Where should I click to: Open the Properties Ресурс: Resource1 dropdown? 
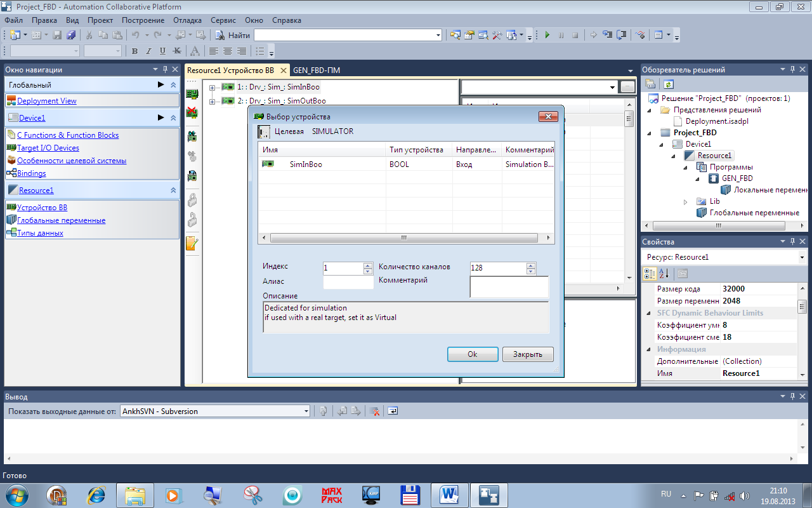pos(802,257)
